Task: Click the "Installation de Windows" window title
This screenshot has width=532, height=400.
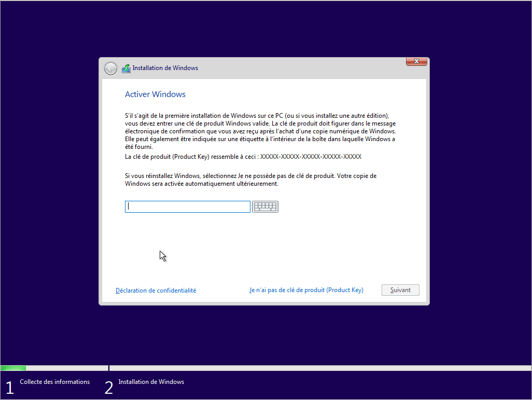Action: (165, 68)
